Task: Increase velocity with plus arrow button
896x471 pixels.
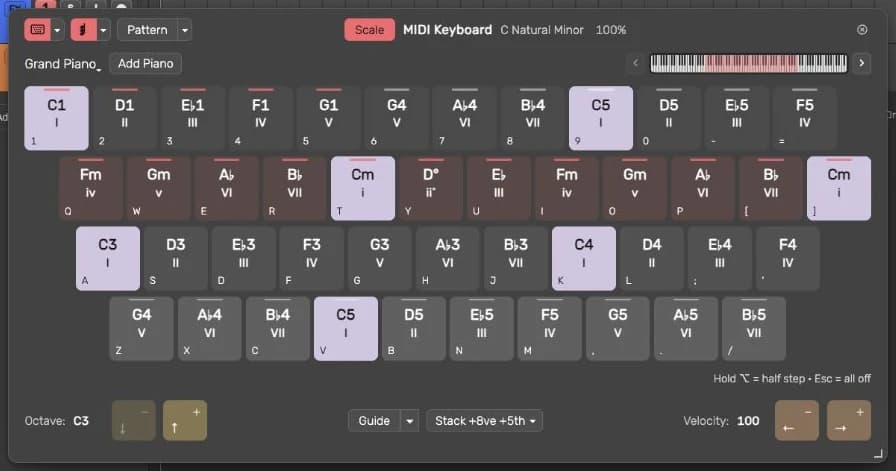Action: (x=849, y=421)
